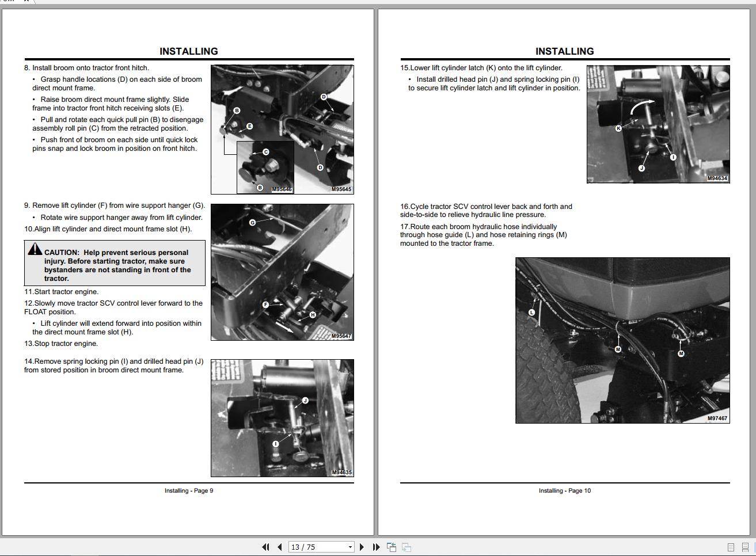
Task: Jump to the last page of document
Action: point(376,547)
